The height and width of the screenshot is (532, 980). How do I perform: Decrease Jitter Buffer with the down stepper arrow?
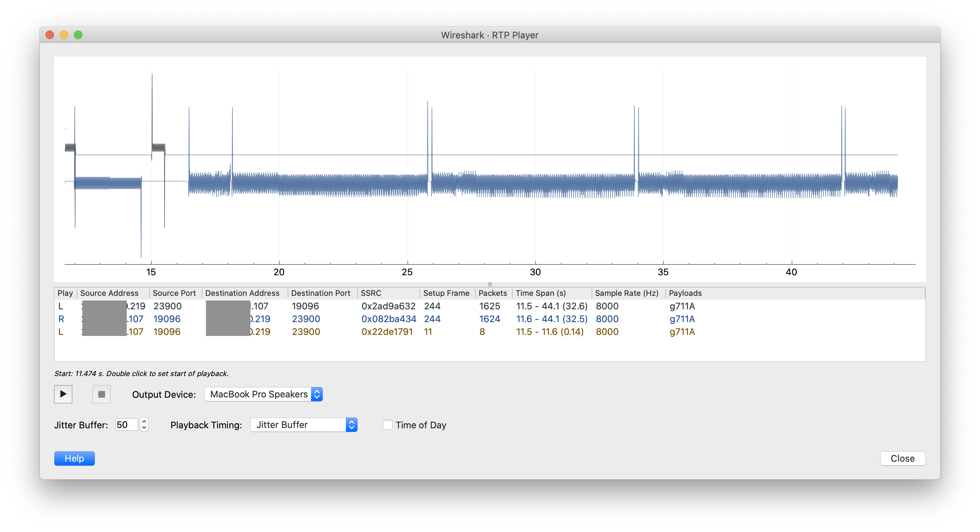[x=144, y=428]
